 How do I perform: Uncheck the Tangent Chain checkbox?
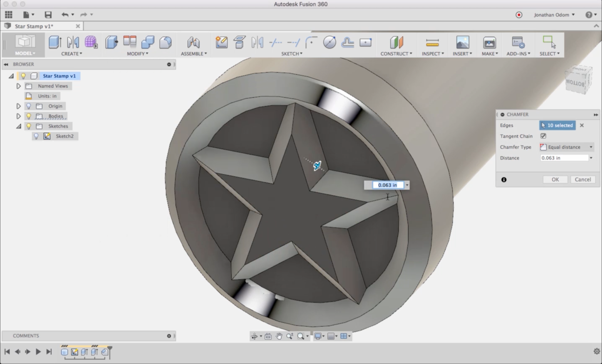click(x=543, y=136)
